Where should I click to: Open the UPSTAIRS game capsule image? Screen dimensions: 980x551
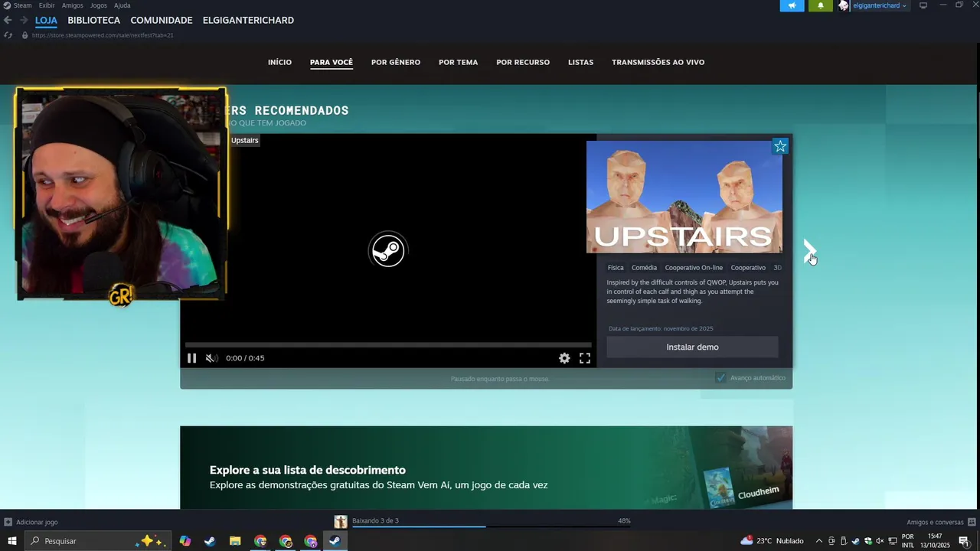[x=684, y=197]
